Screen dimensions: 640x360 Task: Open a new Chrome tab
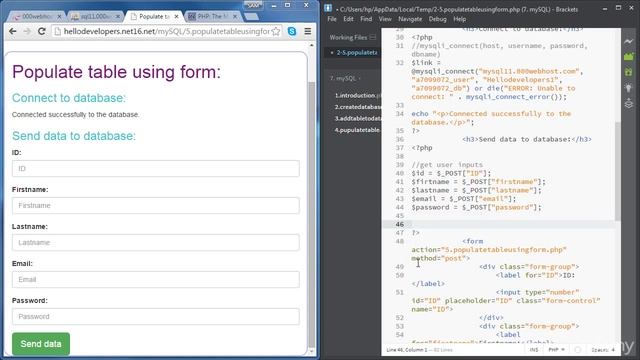[251, 17]
